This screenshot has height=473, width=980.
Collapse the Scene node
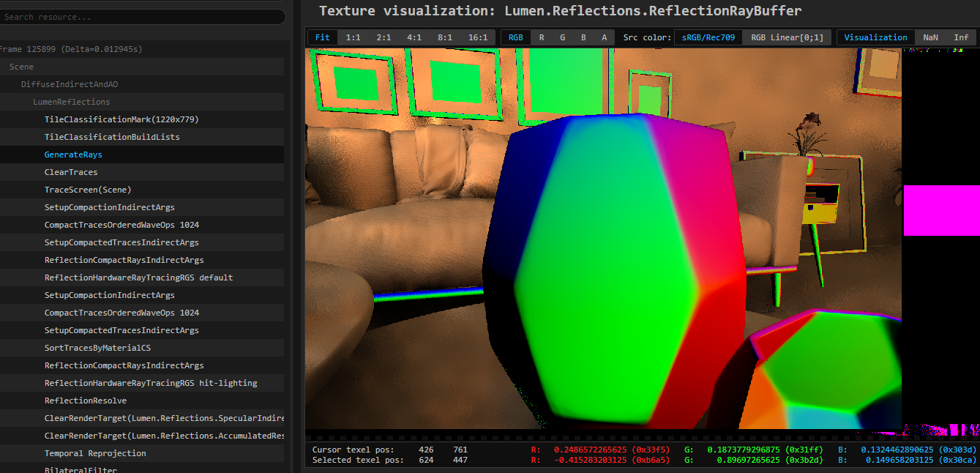21,67
